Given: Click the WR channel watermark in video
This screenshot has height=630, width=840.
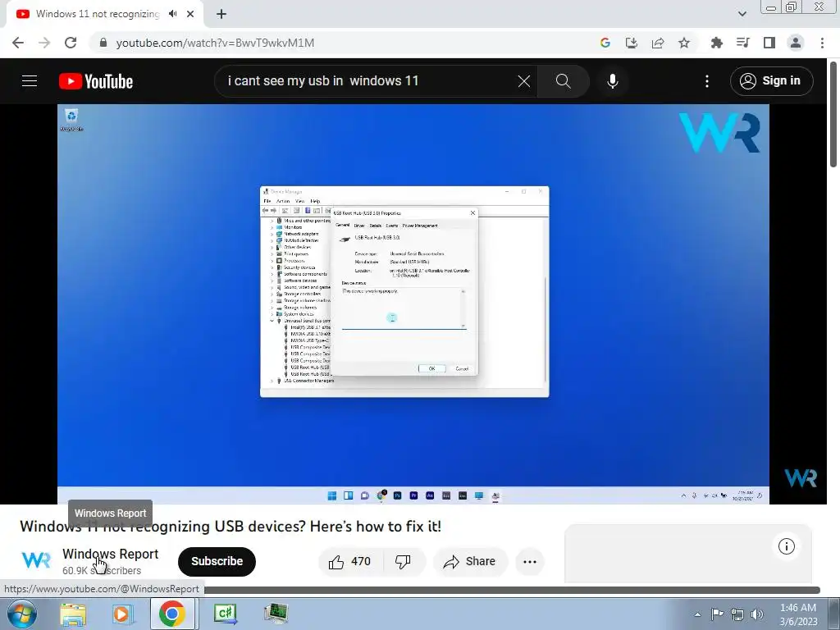Looking at the screenshot, I should tap(801, 478).
